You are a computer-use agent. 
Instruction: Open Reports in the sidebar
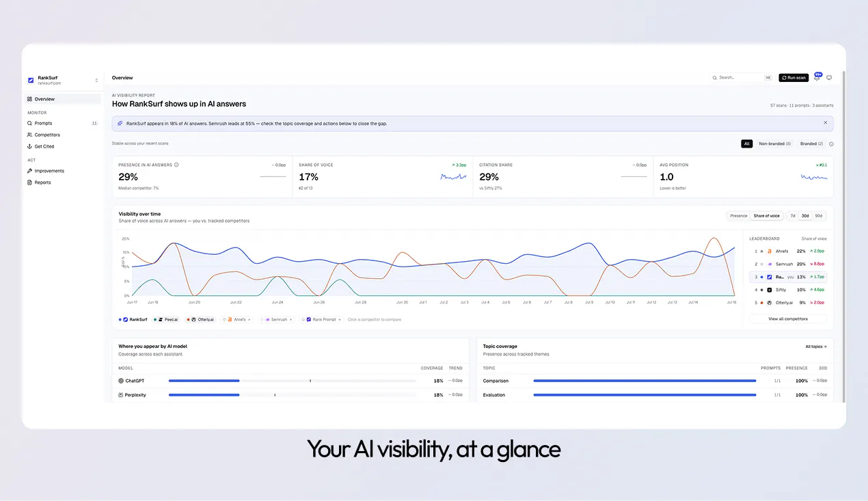click(63, 182)
